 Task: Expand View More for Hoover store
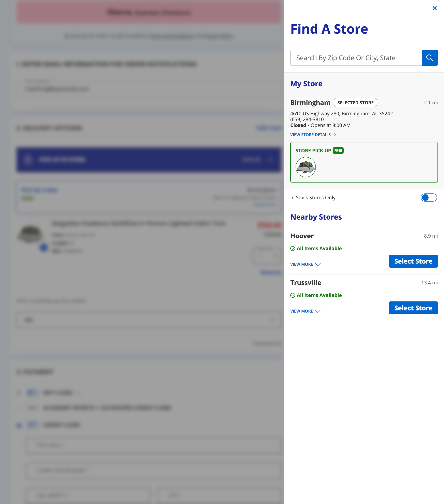(x=302, y=264)
